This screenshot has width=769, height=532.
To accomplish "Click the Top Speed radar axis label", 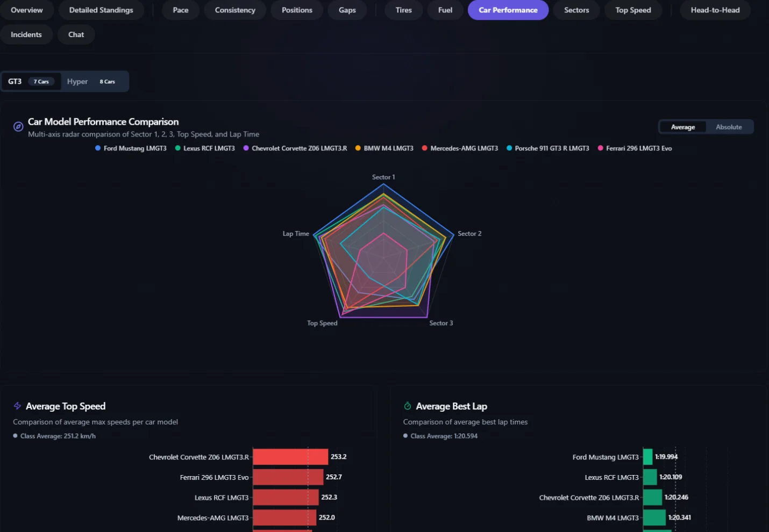I will click(322, 323).
